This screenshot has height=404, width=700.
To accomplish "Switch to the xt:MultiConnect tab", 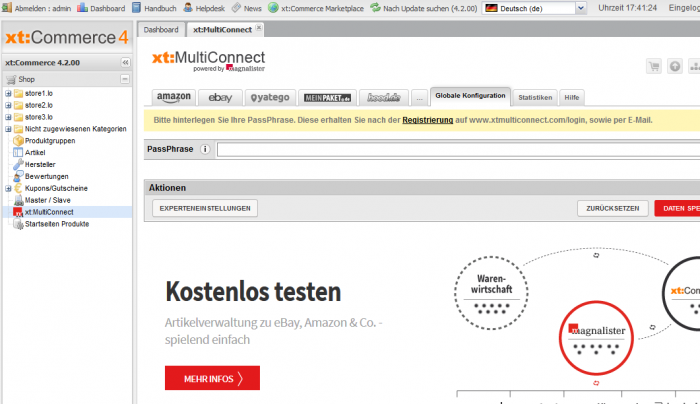I will point(222,29).
